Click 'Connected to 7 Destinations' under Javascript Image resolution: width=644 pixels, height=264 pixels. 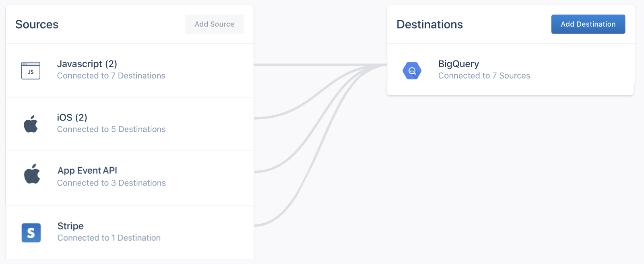(111, 76)
